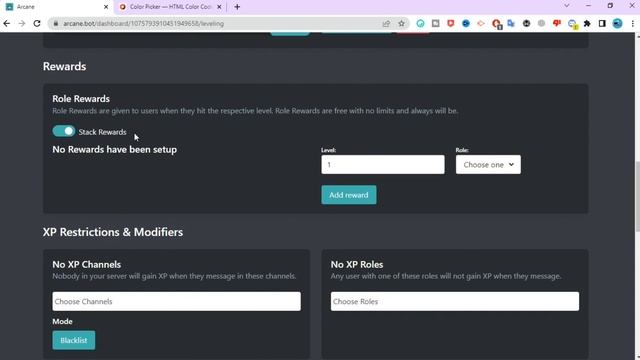Reload the current page

[37, 24]
